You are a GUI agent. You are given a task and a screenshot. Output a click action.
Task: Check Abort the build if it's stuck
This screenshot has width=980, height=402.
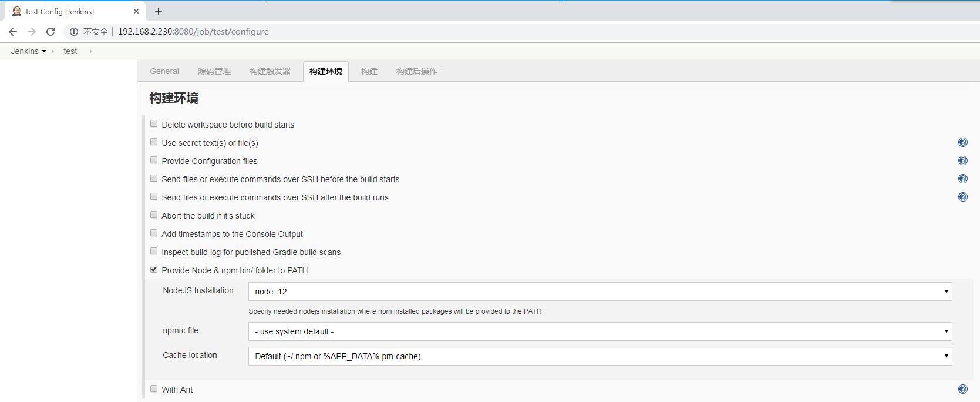(x=154, y=215)
